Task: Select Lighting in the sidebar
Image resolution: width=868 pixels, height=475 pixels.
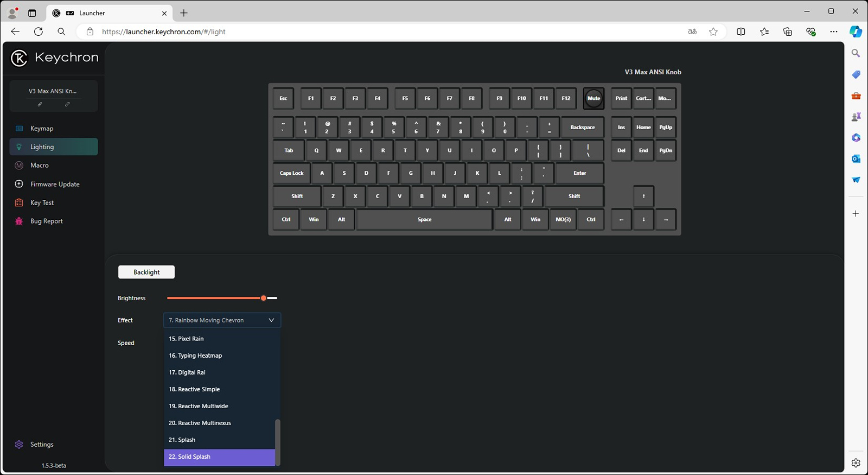Action: 53,147
